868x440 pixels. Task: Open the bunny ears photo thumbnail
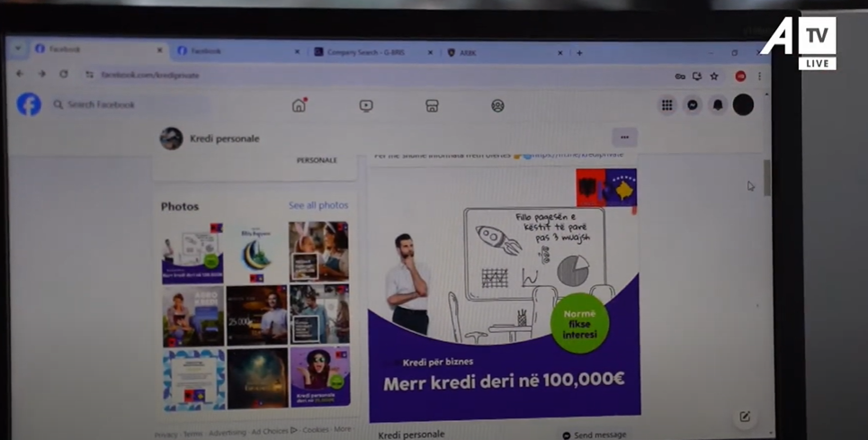pyautogui.click(x=318, y=252)
